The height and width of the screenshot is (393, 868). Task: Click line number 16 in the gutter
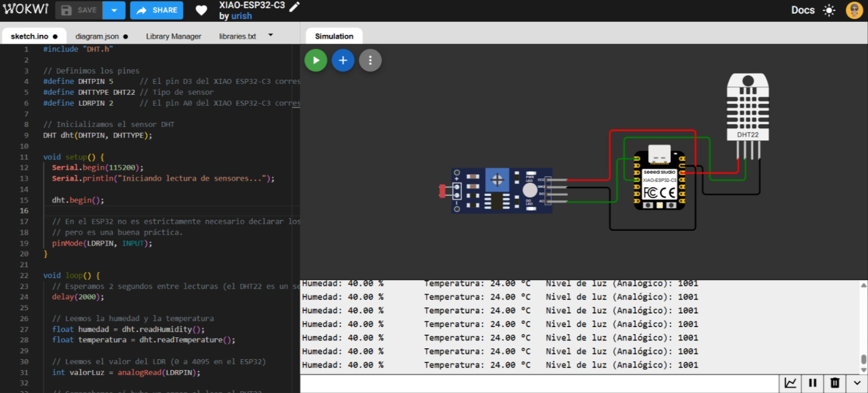(24, 211)
